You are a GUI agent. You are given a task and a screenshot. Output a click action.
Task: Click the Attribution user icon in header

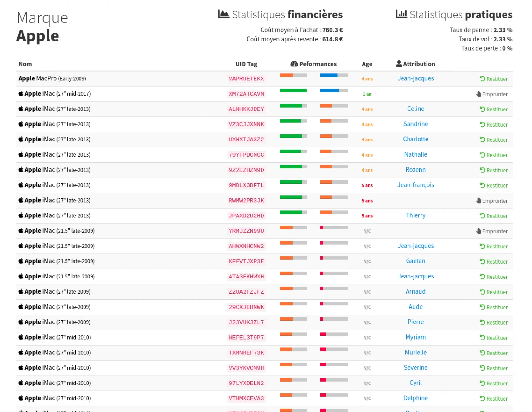pos(399,64)
